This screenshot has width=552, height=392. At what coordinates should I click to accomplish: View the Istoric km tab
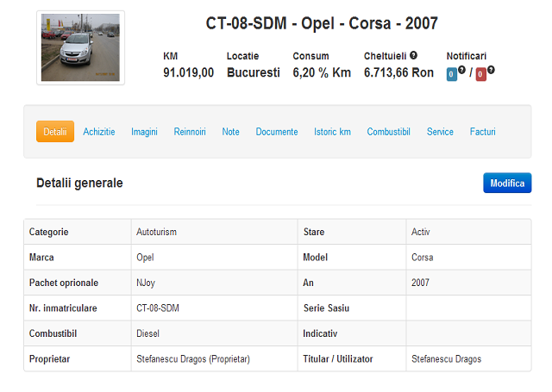coord(332,132)
